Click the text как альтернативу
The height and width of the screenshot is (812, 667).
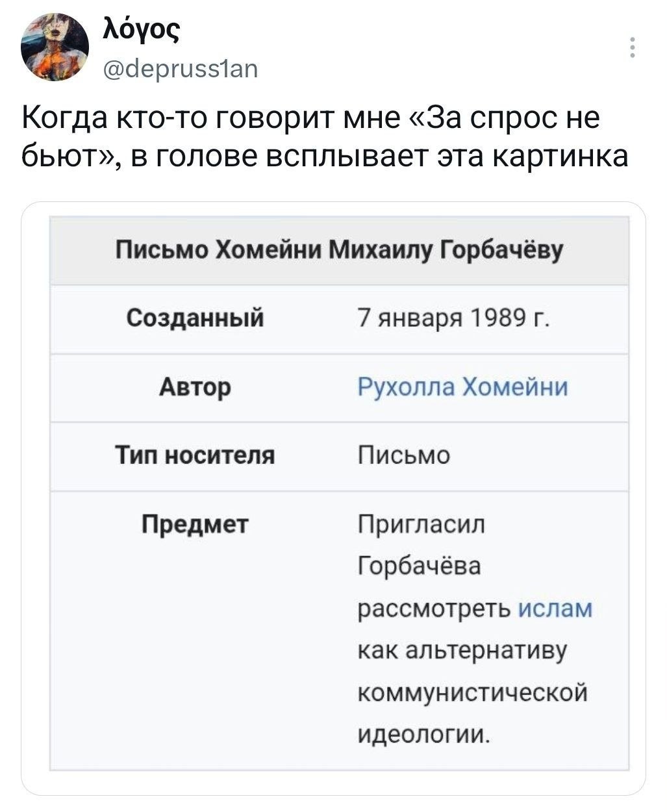click(x=463, y=651)
